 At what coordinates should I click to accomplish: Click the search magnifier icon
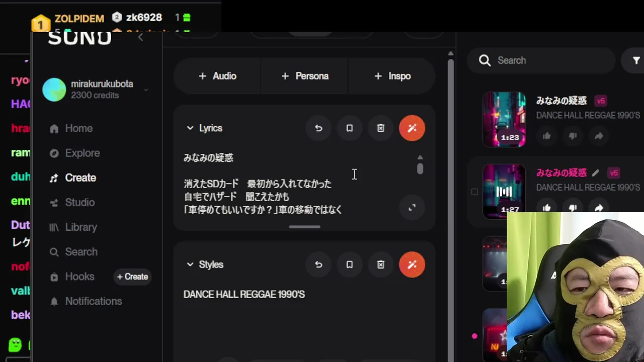[x=485, y=60]
